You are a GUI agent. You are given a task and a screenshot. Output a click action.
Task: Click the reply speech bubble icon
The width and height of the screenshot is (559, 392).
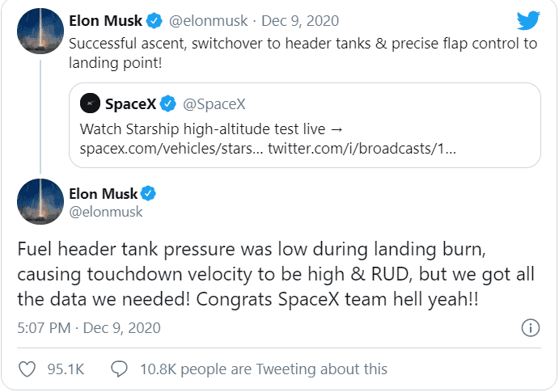119,369
